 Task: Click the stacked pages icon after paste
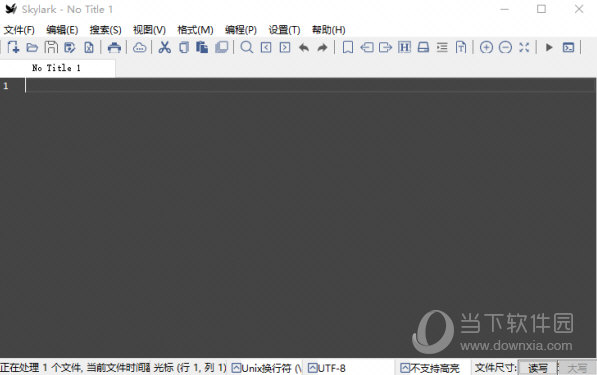(221, 47)
